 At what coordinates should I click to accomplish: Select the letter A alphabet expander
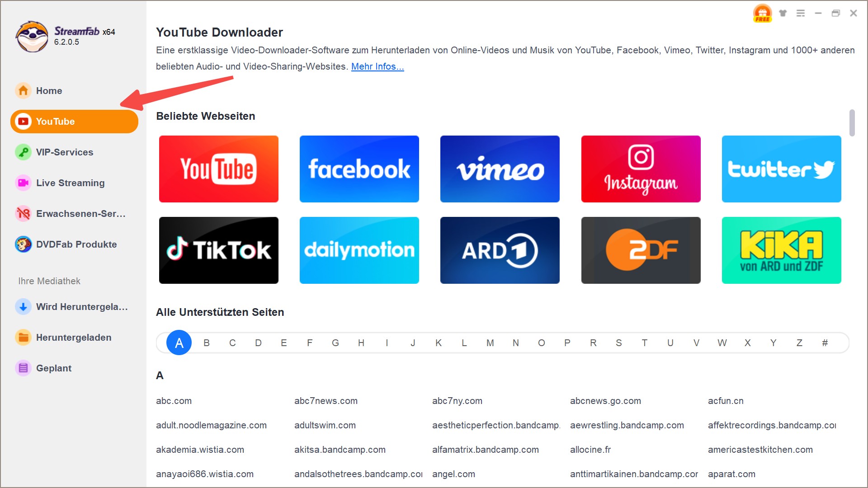point(178,343)
